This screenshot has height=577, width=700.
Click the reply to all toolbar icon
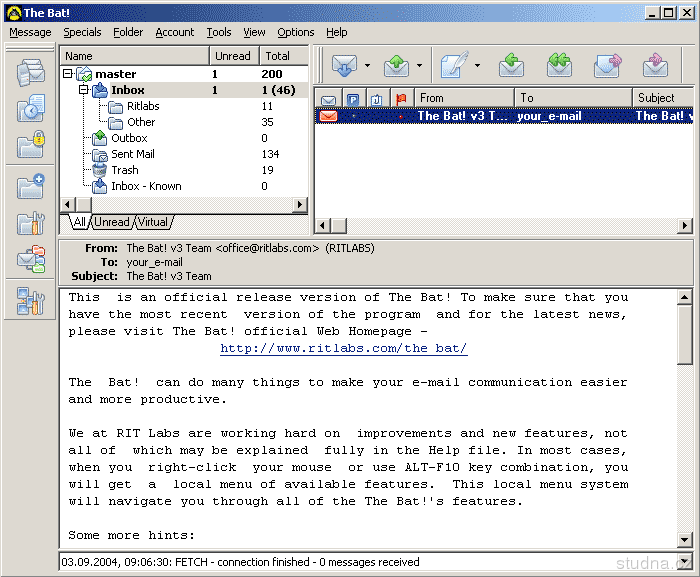point(559,65)
